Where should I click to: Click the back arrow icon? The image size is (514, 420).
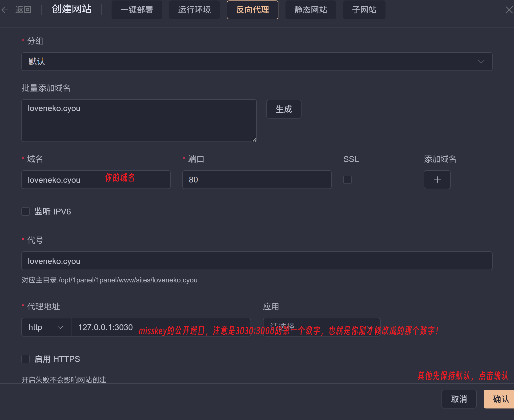pos(5,10)
